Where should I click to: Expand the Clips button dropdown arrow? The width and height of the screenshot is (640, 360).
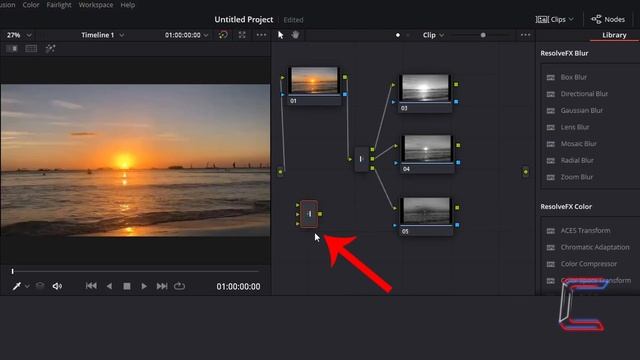(571, 19)
